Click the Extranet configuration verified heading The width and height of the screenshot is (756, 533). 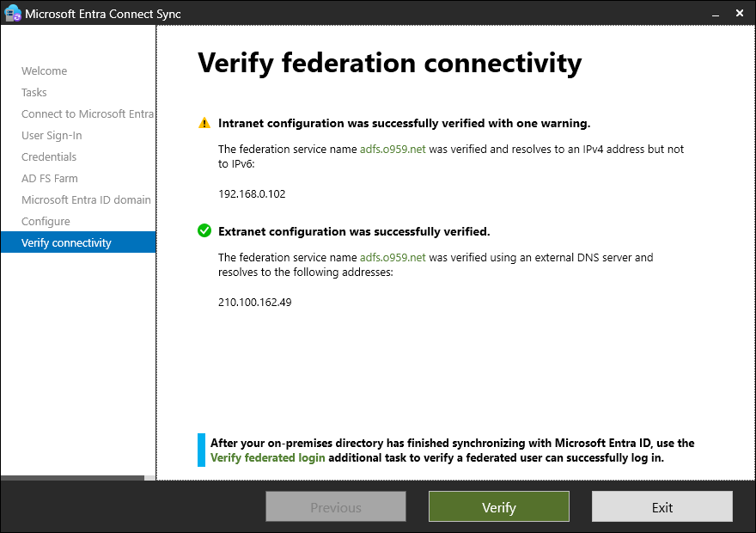(x=354, y=231)
